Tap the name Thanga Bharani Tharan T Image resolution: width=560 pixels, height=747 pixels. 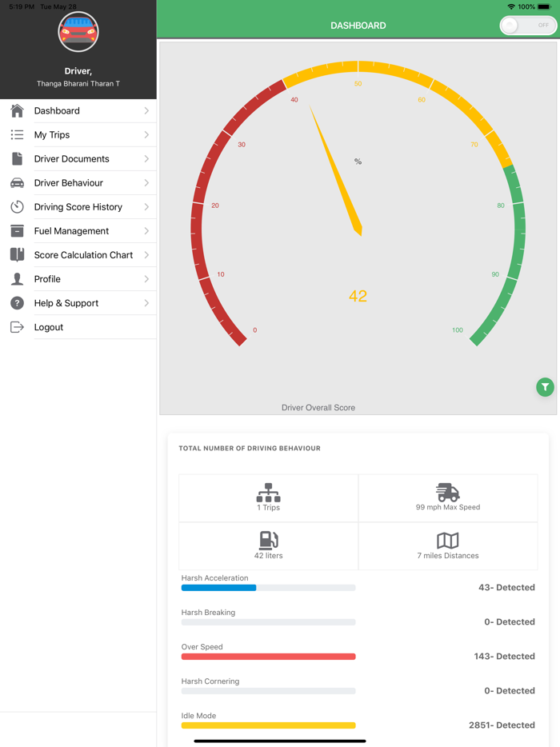78,83
